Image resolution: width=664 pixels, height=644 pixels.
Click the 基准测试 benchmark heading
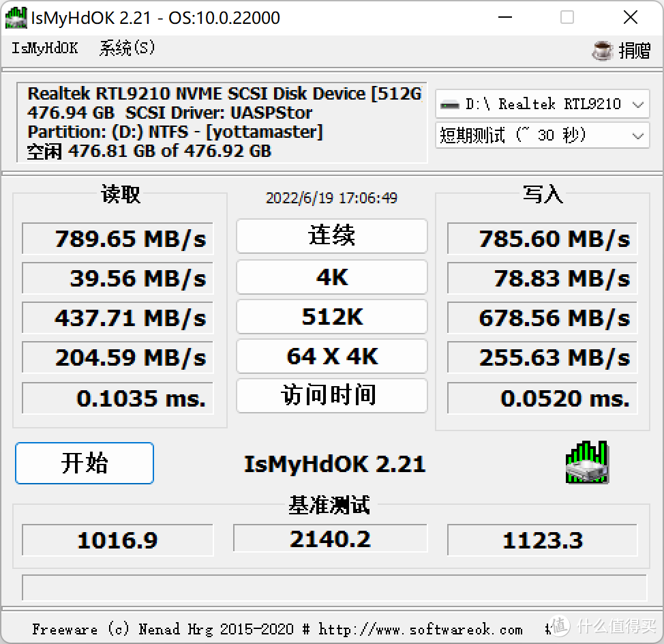329,505
